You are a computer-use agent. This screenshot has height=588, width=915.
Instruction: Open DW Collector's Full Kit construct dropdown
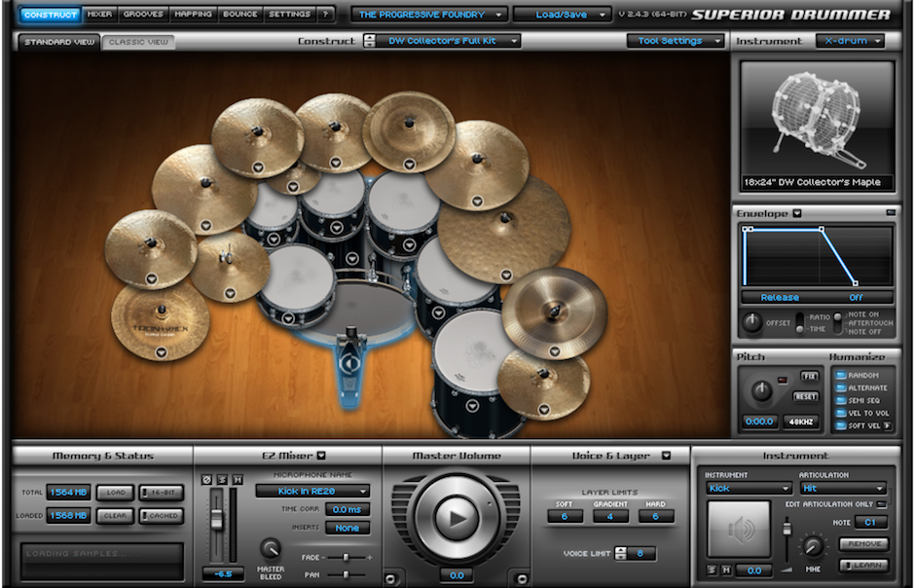pos(448,41)
